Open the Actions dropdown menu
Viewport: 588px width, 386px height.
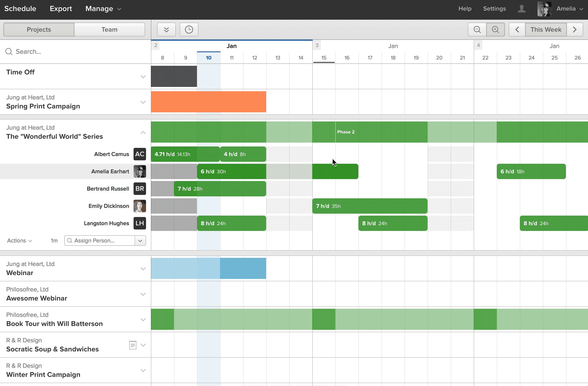click(x=19, y=240)
